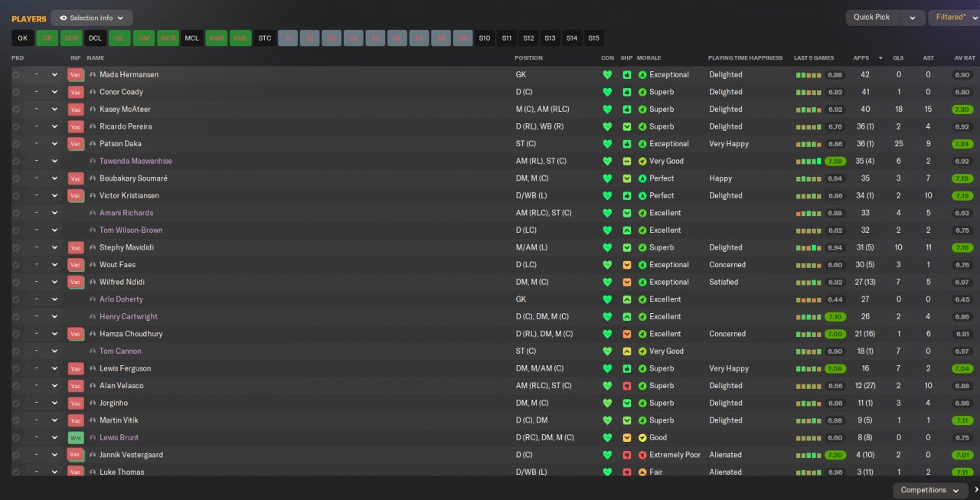Tick the picked checkbox for Luke Thomas
This screenshot has width=980, height=500.
pos(16,472)
